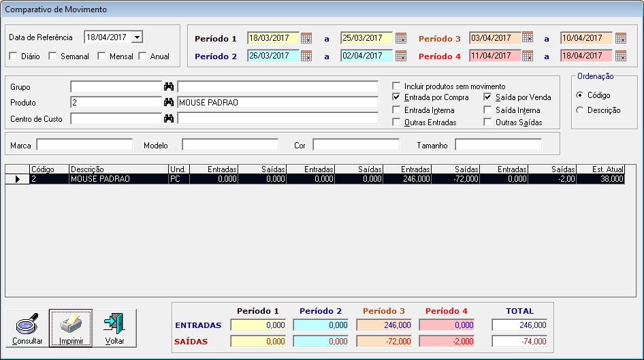Image resolution: width=644 pixels, height=360 pixels.
Task: Click binoculars icon beside Centro de Custo
Action: 169,118
